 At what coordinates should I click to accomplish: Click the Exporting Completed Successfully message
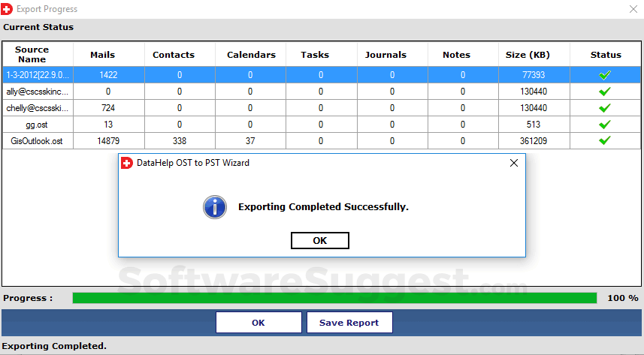tap(324, 207)
